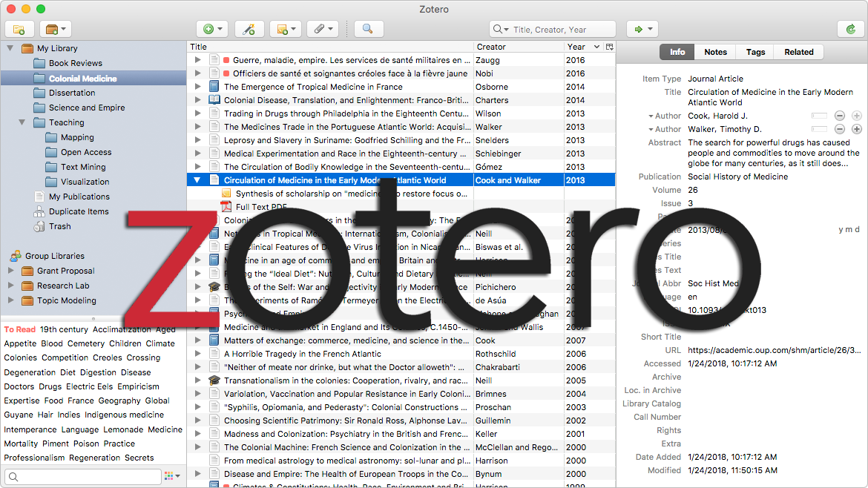Click the Dissertation folder icon
Viewport: 868px width, 488px height.
coord(39,93)
